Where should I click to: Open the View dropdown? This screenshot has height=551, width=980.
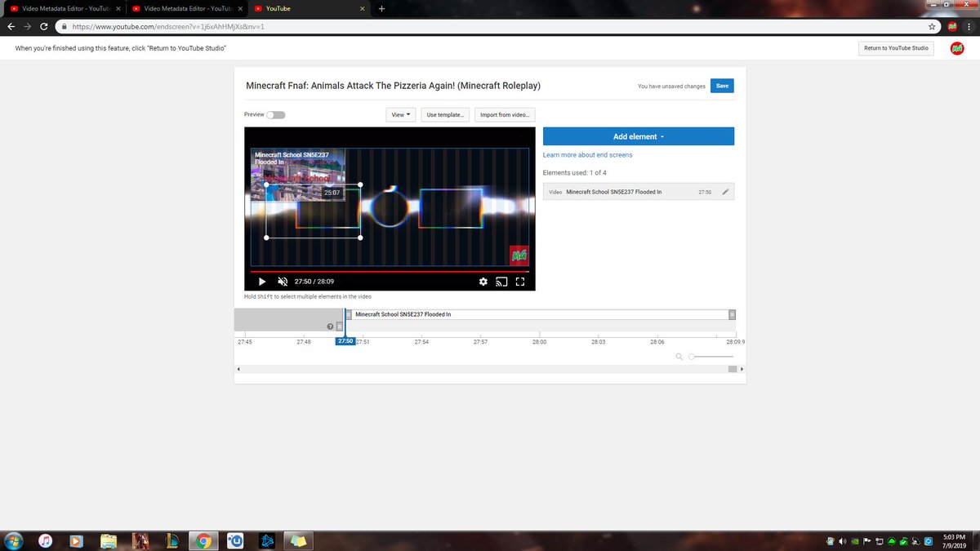click(401, 115)
